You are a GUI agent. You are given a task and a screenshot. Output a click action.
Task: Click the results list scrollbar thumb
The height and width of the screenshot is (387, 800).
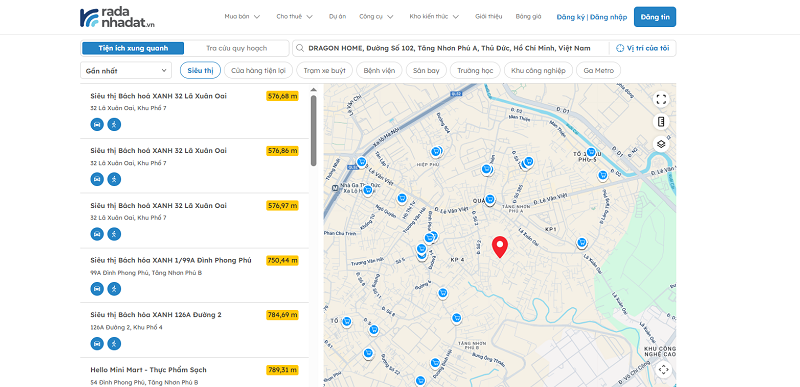(313, 131)
